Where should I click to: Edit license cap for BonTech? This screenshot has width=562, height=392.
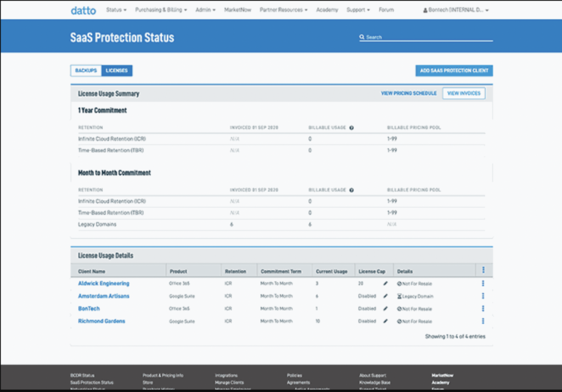tap(385, 309)
